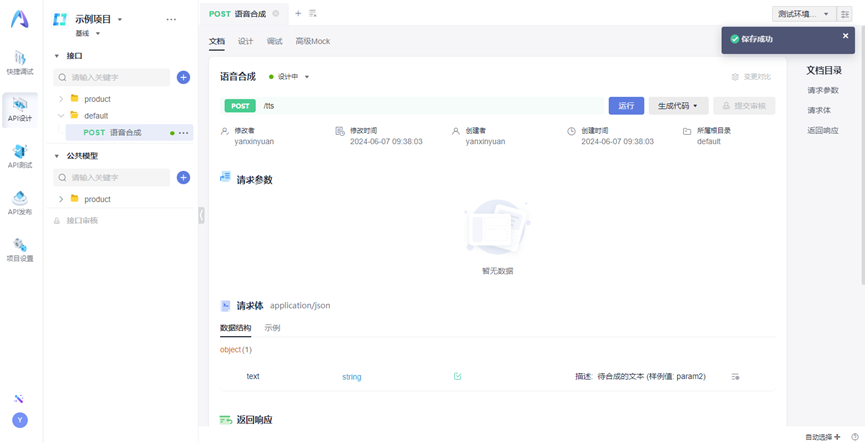Switch to the 高级Mock tab
This screenshot has width=865, height=443.
click(x=313, y=41)
